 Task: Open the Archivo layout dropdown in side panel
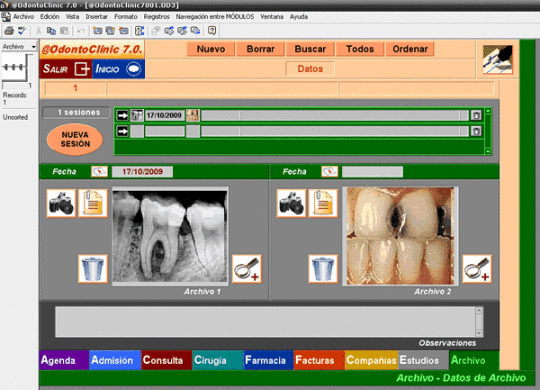pyautogui.click(x=19, y=47)
